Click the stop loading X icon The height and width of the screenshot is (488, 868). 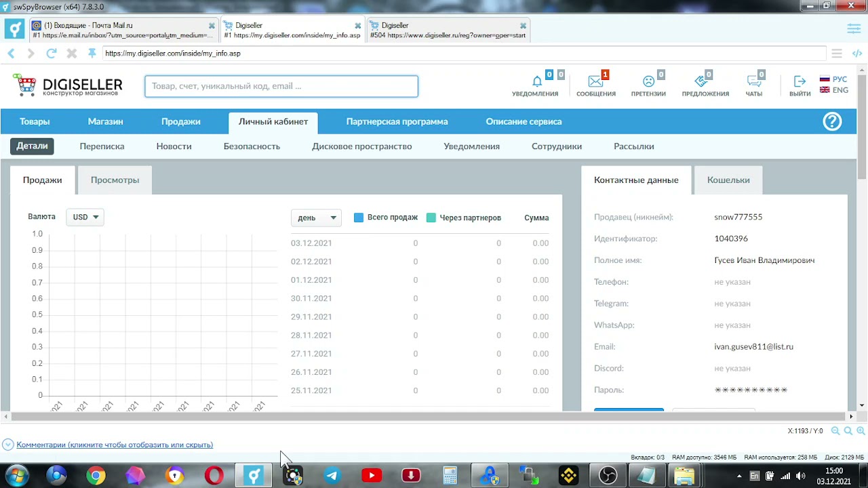coord(71,53)
